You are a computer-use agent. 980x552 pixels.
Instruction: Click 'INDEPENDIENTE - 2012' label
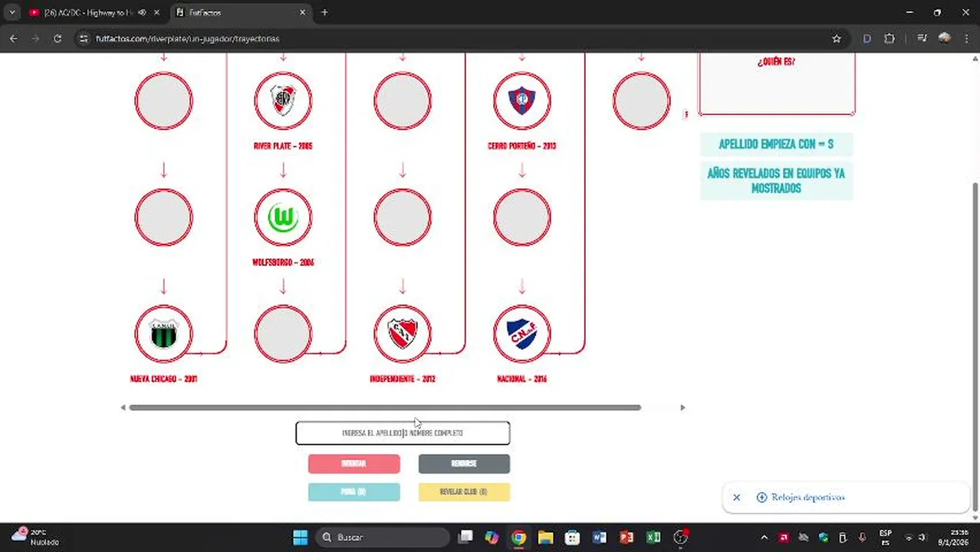(403, 379)
